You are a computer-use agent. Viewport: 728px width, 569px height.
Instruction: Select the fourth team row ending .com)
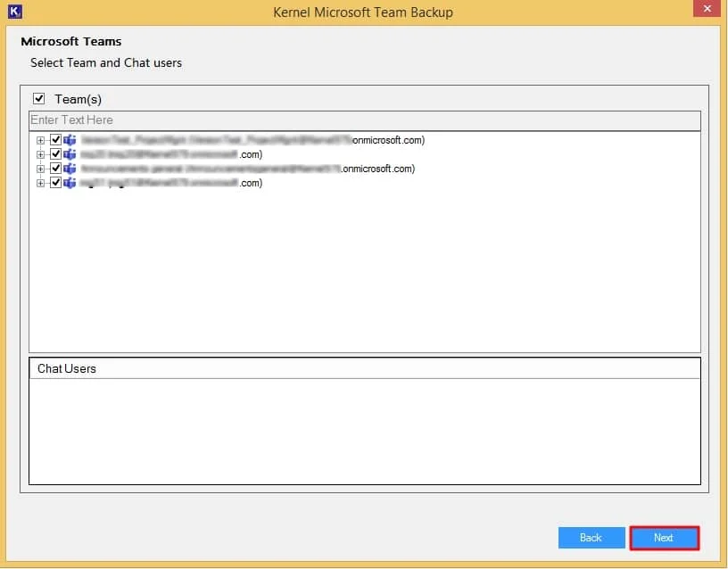click(x=171, y=184)
